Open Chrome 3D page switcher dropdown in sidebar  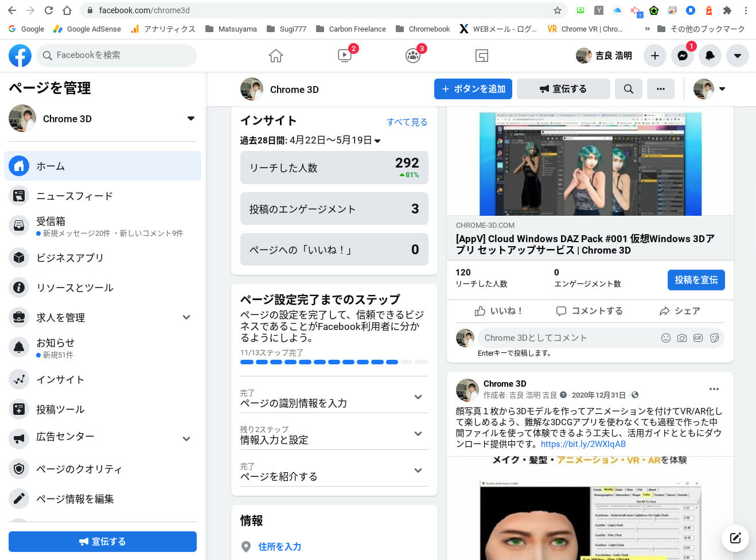point(191,119)
